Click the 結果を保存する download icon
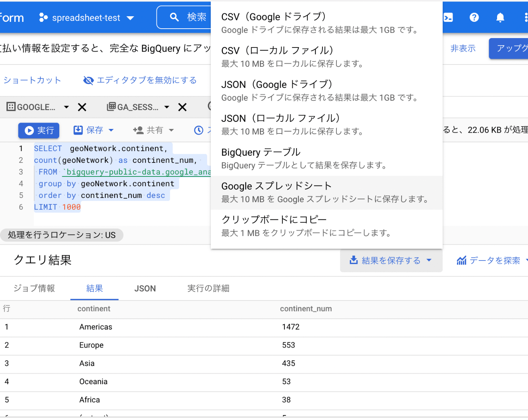Screen dimensions: 528x420 click(x=353, y=260)
